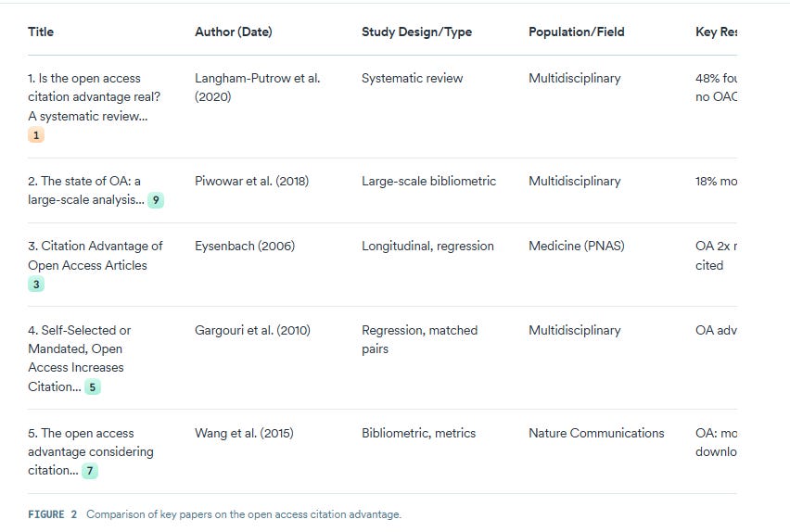Screen dimensions: 790x532
Task: Click the Medicine (PNAS) field cell
Action: [x=577, y=246]
